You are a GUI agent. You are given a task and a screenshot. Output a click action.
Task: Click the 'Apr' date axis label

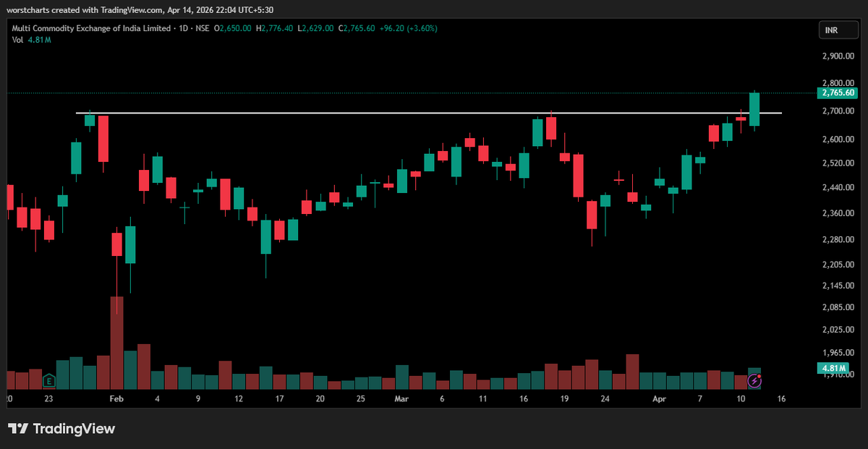(x=659, y=398)
